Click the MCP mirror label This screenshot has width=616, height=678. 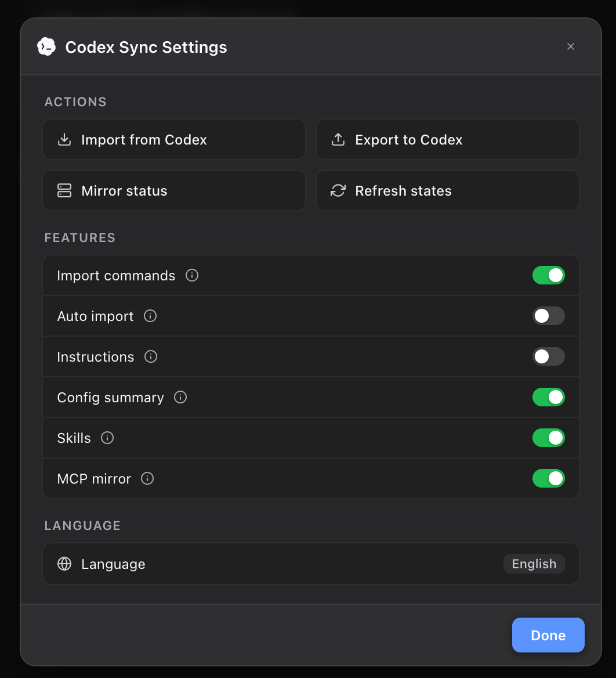(94, 479)
